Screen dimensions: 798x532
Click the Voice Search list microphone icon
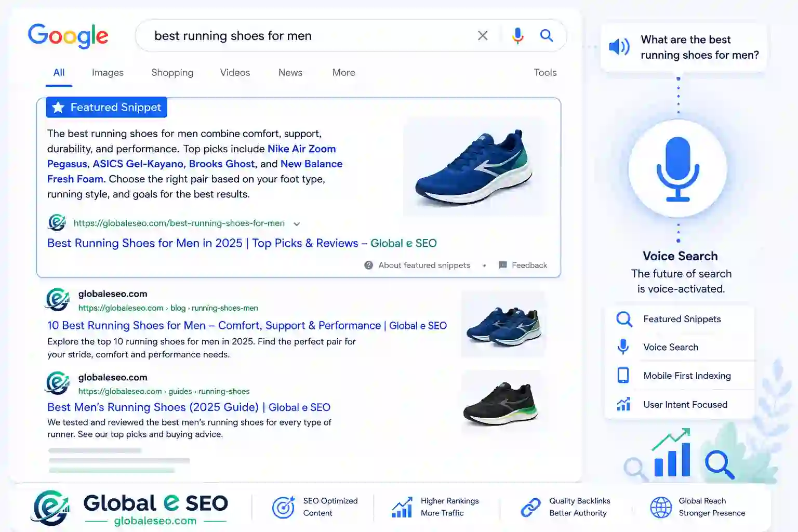[x=623, y=347]
